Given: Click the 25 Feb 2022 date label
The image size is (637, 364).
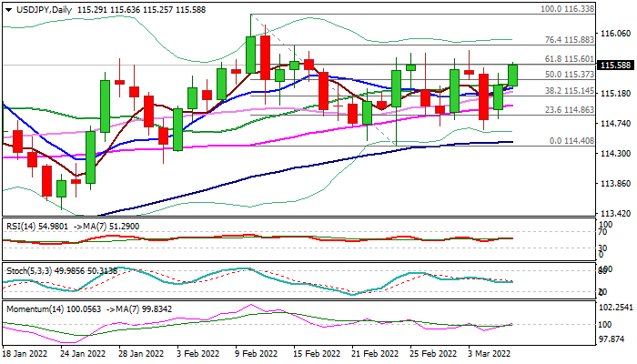Looking at the screenshot, I should pos(435,354).
